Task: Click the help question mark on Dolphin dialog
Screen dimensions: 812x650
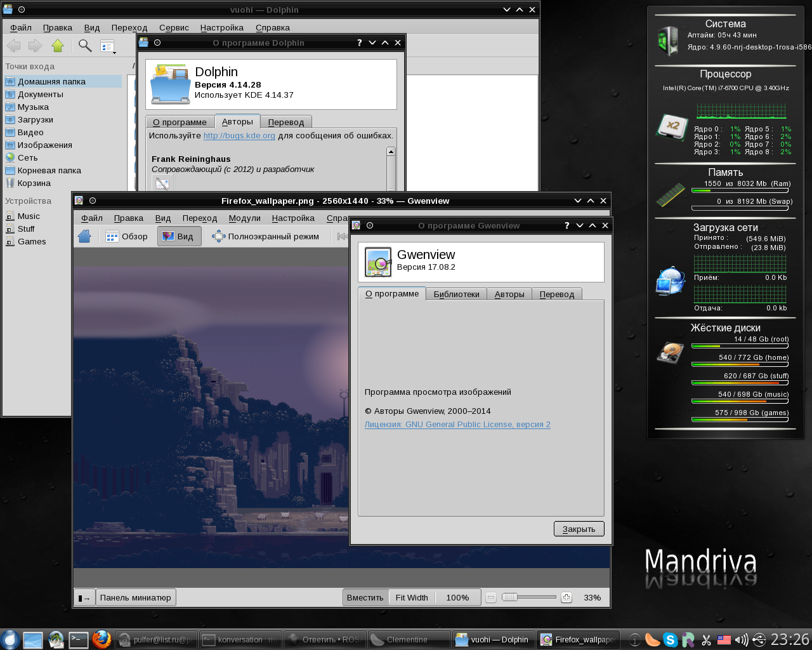Action: coord(360,43)
